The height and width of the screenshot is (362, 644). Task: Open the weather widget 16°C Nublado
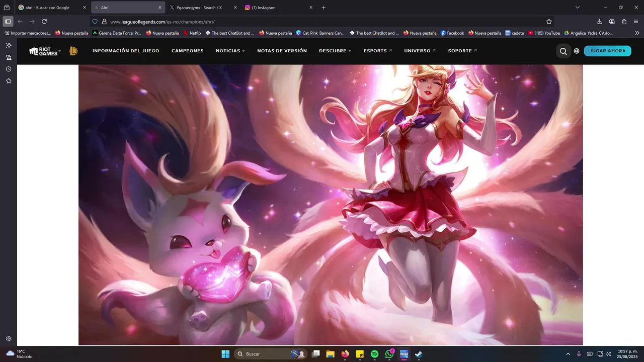click(19, 354)
